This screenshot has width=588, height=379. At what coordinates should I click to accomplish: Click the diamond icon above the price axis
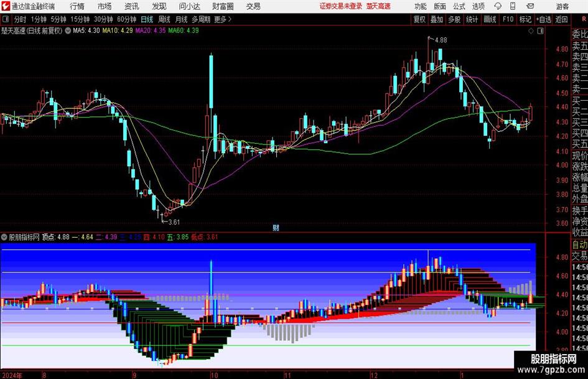coord(531,31)
